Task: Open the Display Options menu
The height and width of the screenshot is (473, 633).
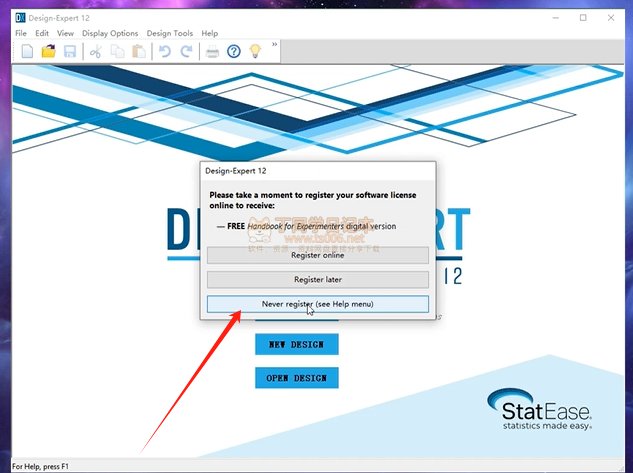Action: 110,33
